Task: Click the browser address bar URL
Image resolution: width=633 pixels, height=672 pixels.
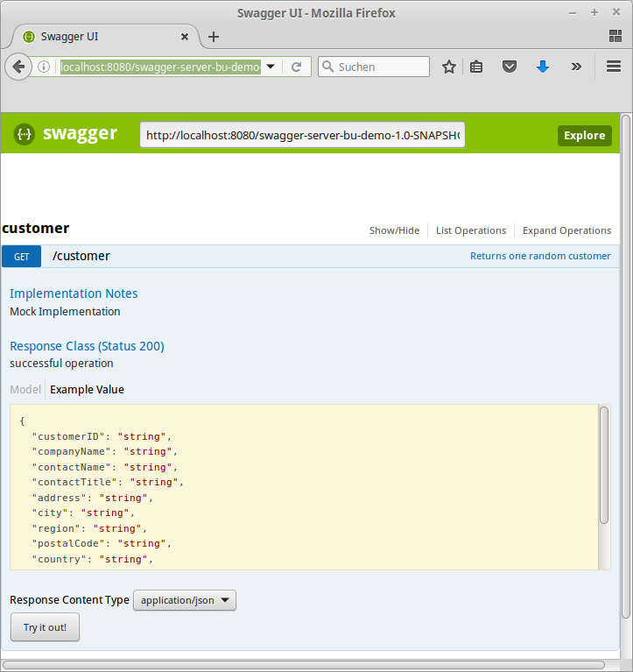Action: point(160,67)
